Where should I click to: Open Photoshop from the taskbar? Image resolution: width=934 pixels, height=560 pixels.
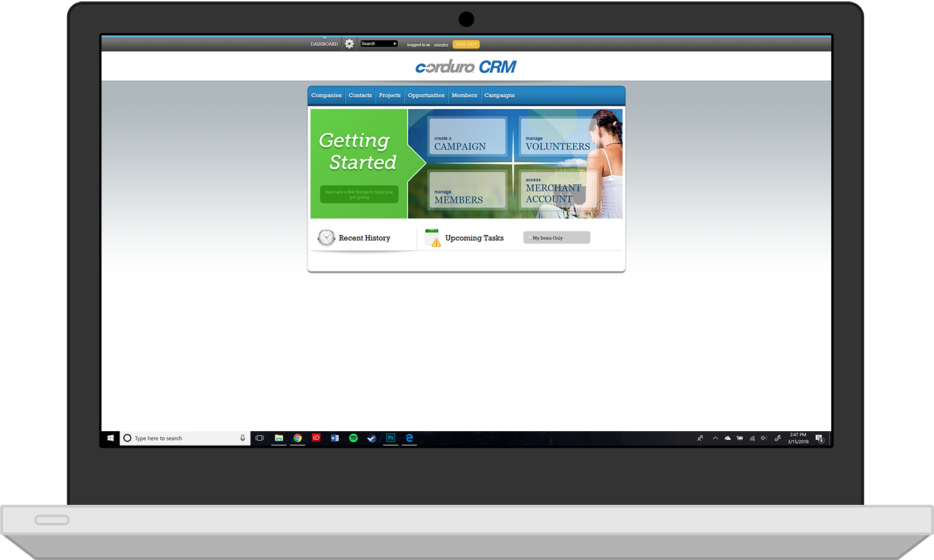click(x=390, y=438)
